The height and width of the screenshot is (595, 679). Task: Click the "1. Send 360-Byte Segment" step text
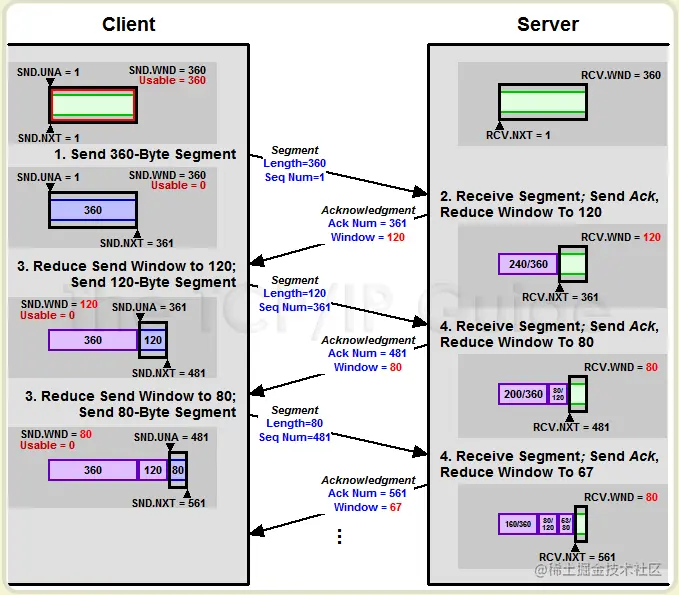(x=145, y=154)
